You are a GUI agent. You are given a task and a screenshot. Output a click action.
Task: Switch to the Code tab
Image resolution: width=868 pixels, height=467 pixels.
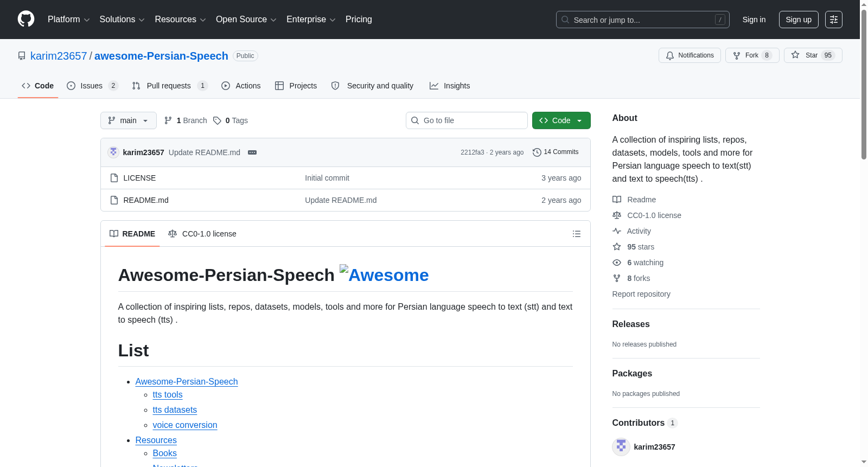[x=38, y=86]
